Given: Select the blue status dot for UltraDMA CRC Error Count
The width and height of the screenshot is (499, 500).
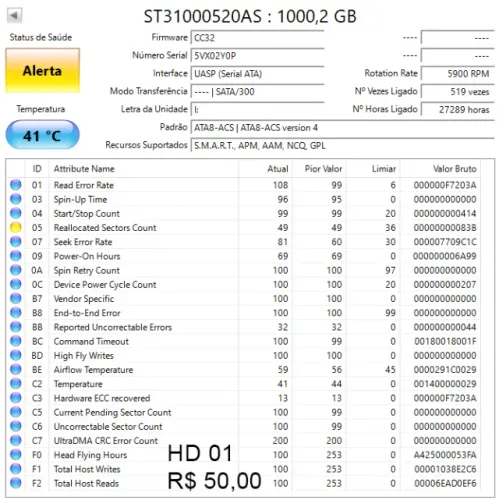Looking at the screenshot, I should click(15, 441).
